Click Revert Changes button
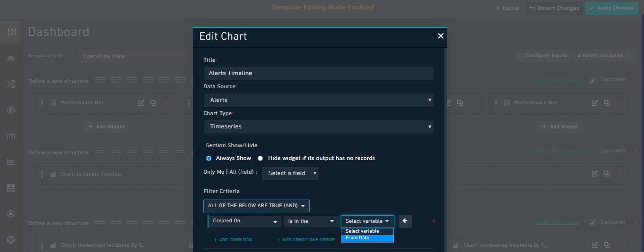This screenshot has height=252, width=644. point(554,8)
